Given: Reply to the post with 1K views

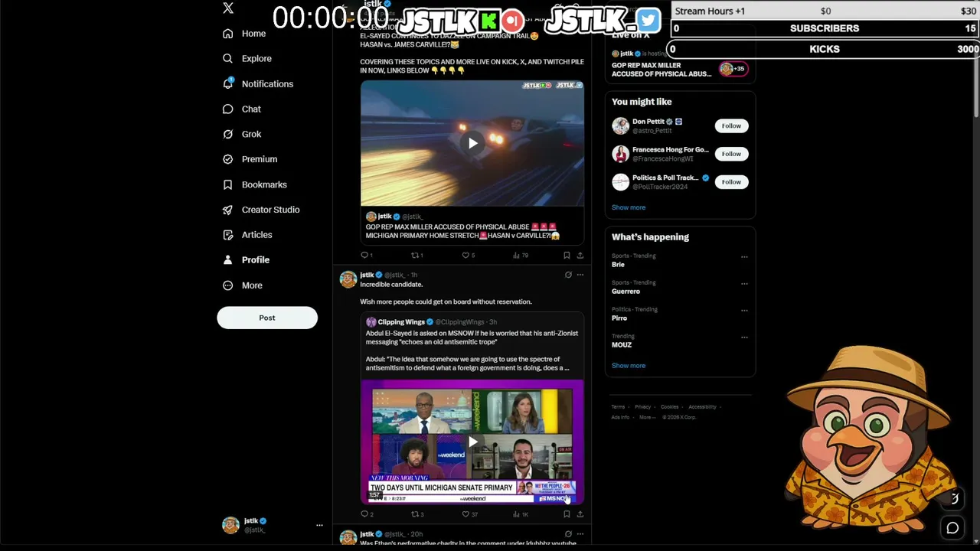Looking at the screenshot, I should (x=367, y=514).
